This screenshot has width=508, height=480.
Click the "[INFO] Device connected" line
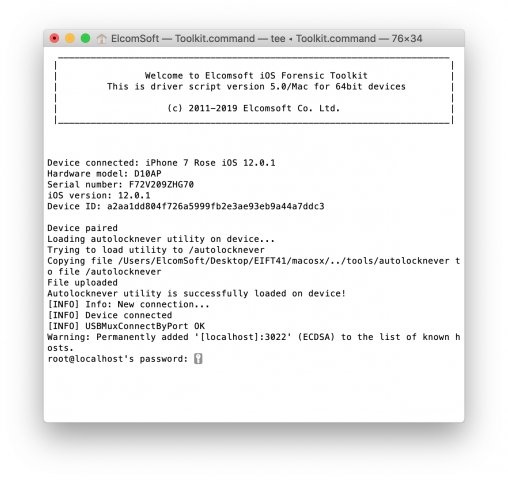(110, 315)
